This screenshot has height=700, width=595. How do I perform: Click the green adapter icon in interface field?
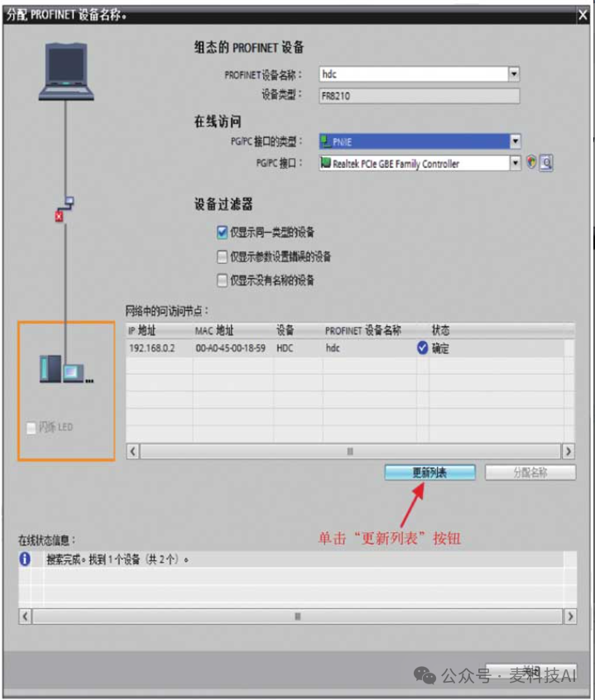pos(326,163)
